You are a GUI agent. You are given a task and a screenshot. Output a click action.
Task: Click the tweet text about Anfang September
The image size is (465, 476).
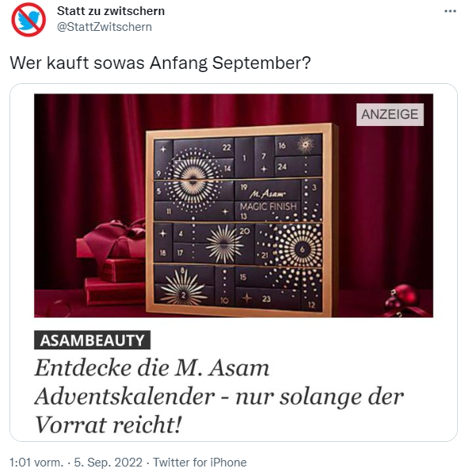coord(160,63)
